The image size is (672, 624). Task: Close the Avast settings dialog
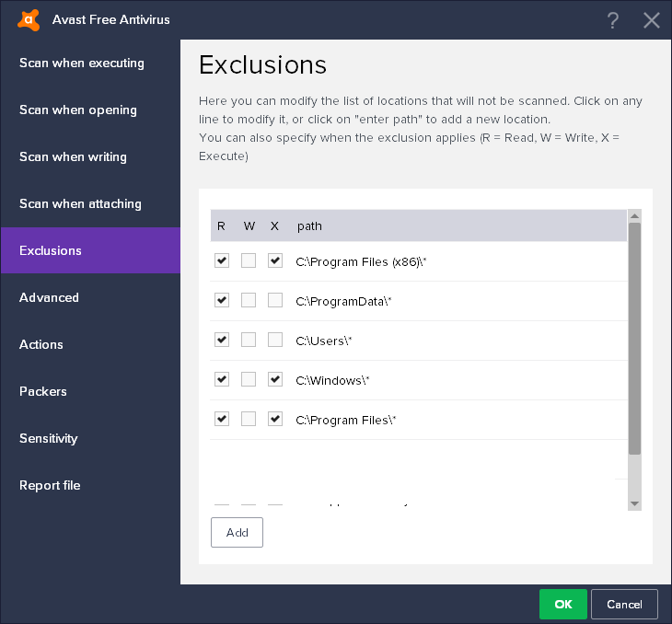point(652,20)
